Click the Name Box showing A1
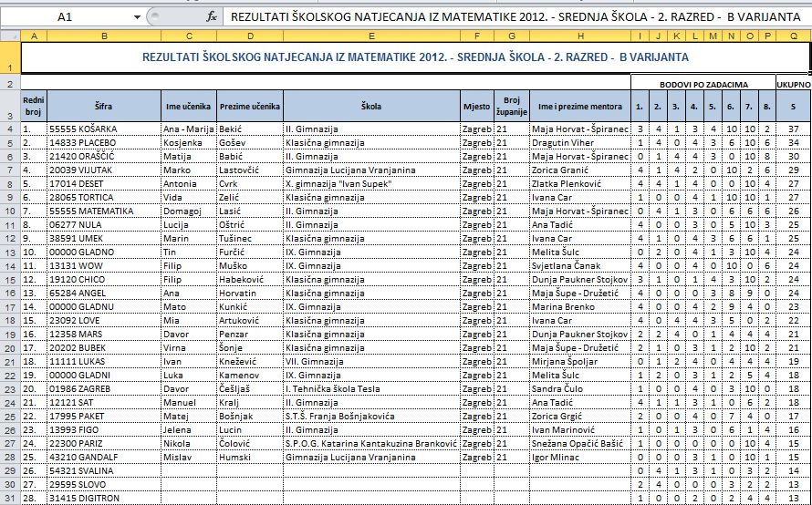The image size is (812, 505). [66, 17]
